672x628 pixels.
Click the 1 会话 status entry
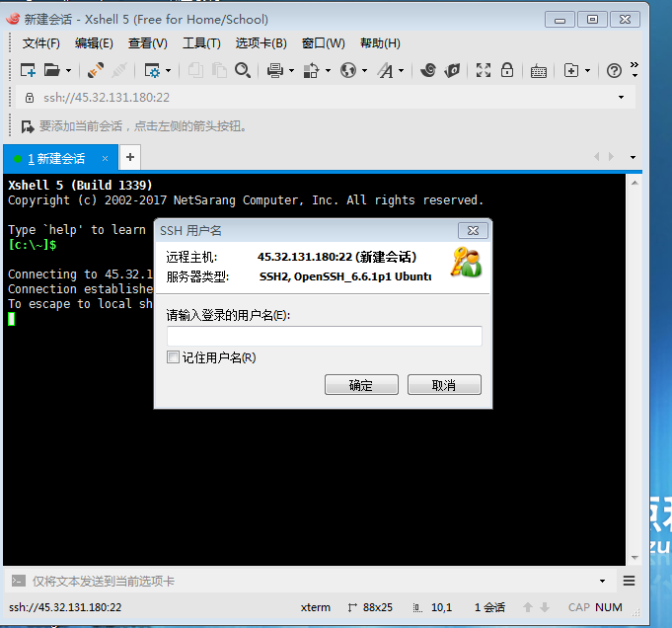pyautogui.click(x=489, y=608)
